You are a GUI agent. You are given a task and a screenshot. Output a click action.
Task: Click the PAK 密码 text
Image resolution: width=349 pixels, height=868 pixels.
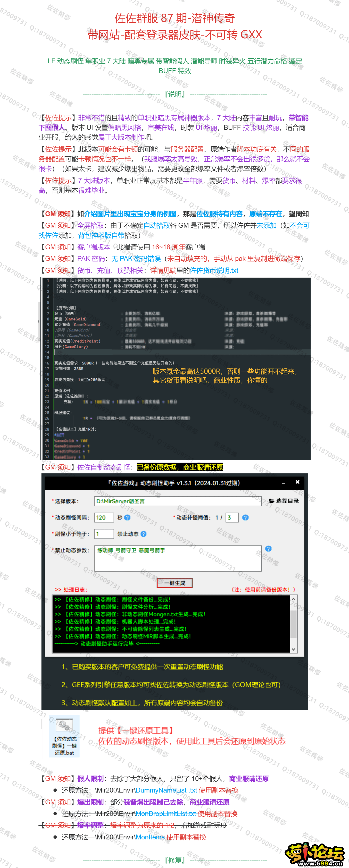point(91,259)
